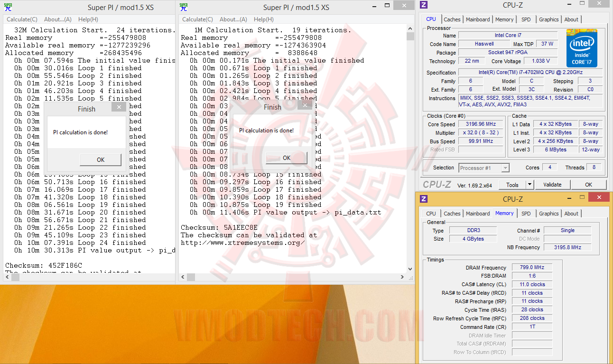The width and height of the screenshot is (613, 364).
Task: Click the CPU-Z icon in the processor window title bar
Action: 424,5
